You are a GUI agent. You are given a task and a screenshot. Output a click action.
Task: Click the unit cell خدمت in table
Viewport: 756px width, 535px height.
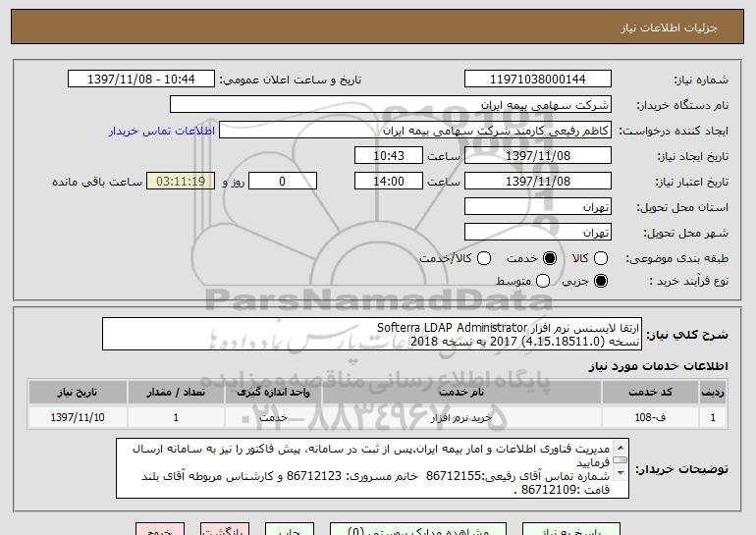coord(273,417)
